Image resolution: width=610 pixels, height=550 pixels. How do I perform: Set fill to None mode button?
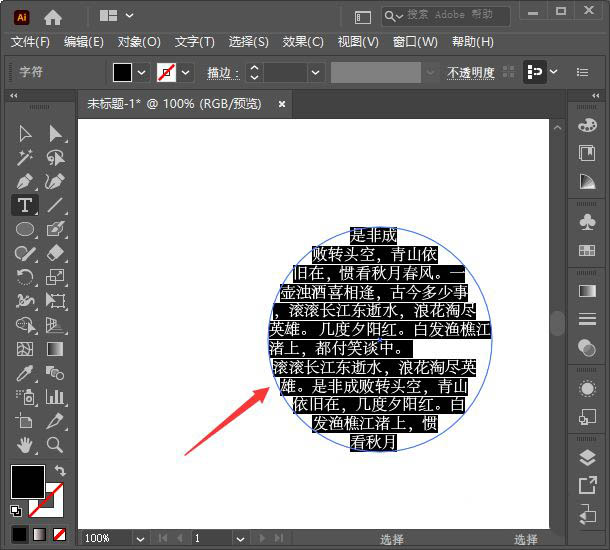click(59, 534)
